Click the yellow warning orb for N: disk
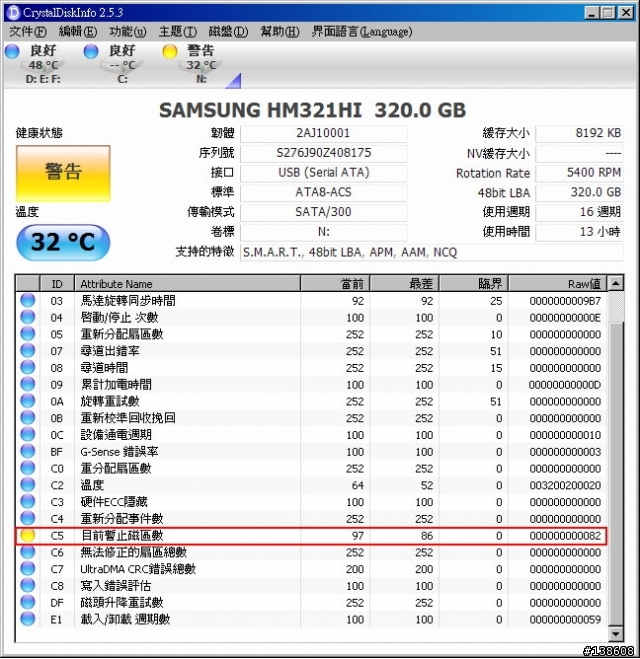Image resolution: width=640 pixels, height=659 pixels. 170,51
